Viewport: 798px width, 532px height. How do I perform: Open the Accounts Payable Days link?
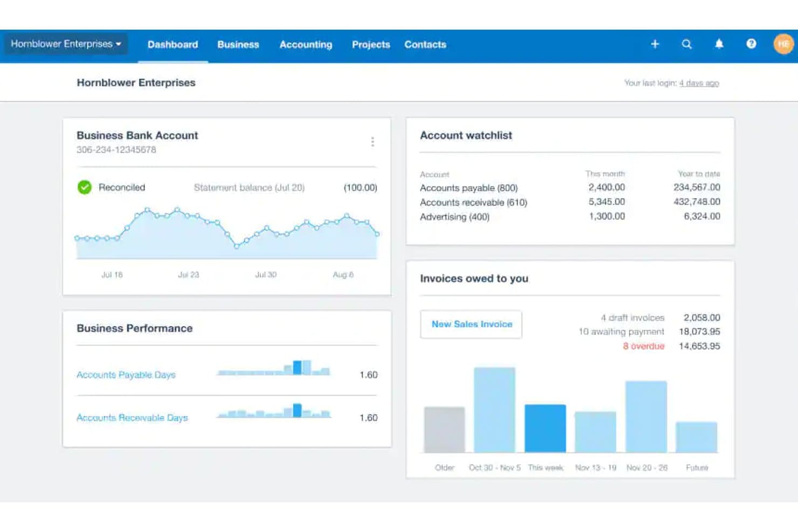[126, 375]
